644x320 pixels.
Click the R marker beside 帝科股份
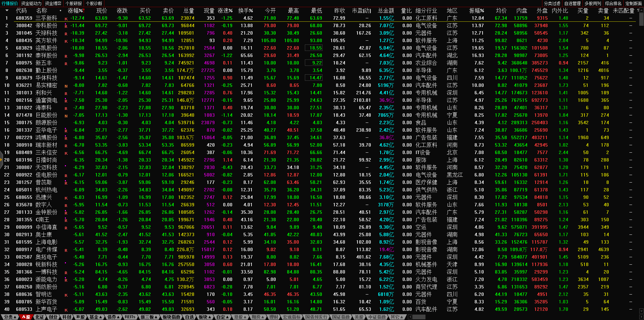pos(66,26)
